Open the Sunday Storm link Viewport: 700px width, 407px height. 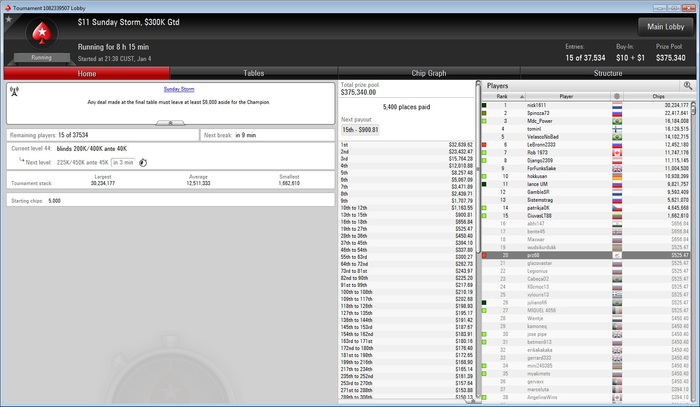[x=179, y=89]
